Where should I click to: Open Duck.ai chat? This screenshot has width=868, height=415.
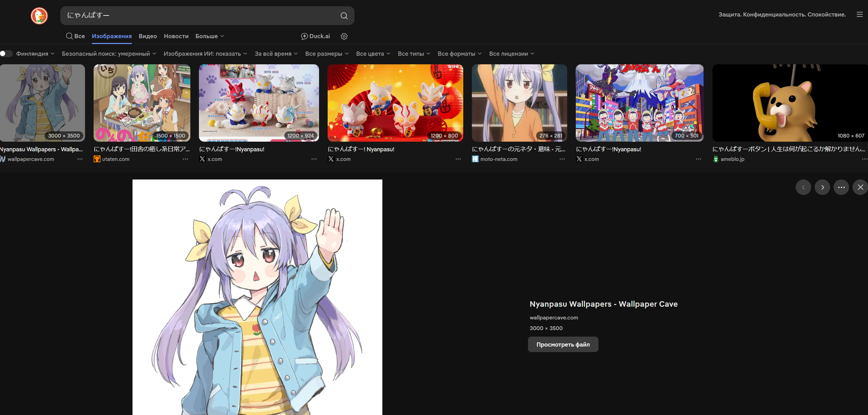point(315,36)
